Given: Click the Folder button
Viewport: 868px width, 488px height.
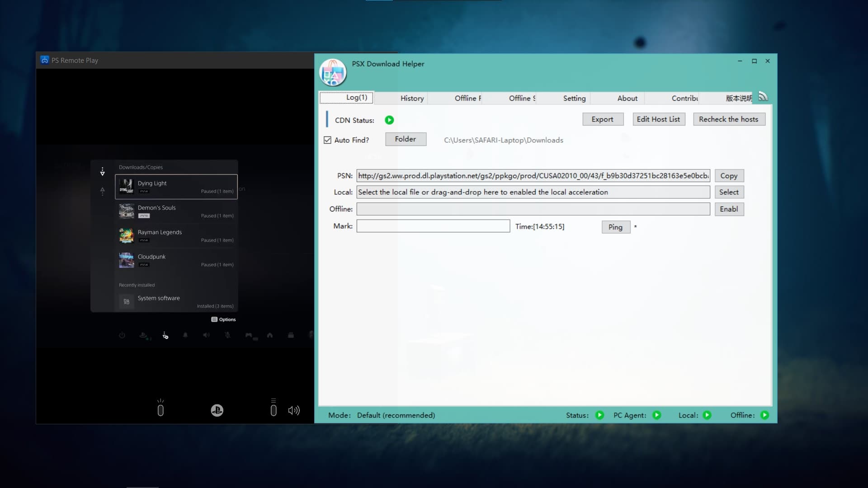Looking at the screenshot, I should pyautogui.click(x=406, y=139).
